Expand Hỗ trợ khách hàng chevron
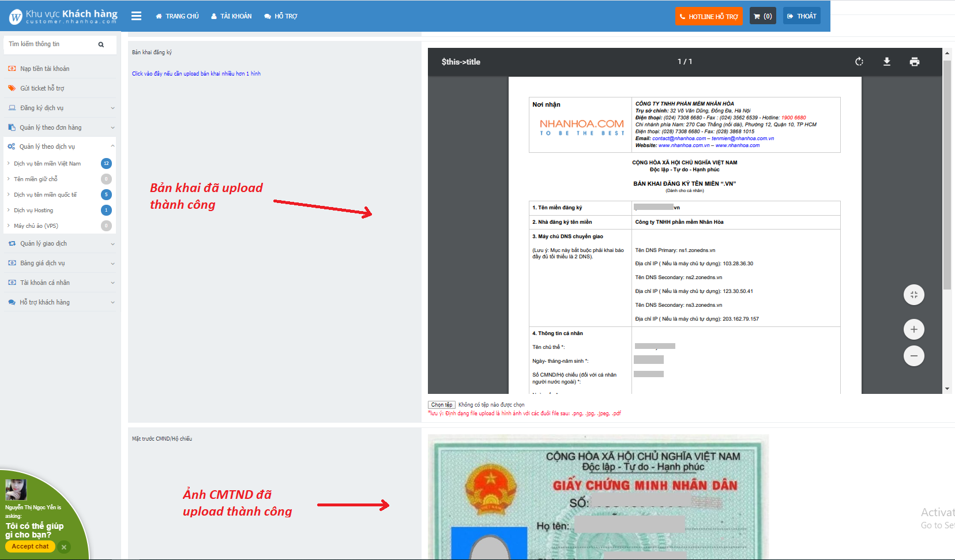Screen dimensions: 955x560 click(x=112, y=302)
